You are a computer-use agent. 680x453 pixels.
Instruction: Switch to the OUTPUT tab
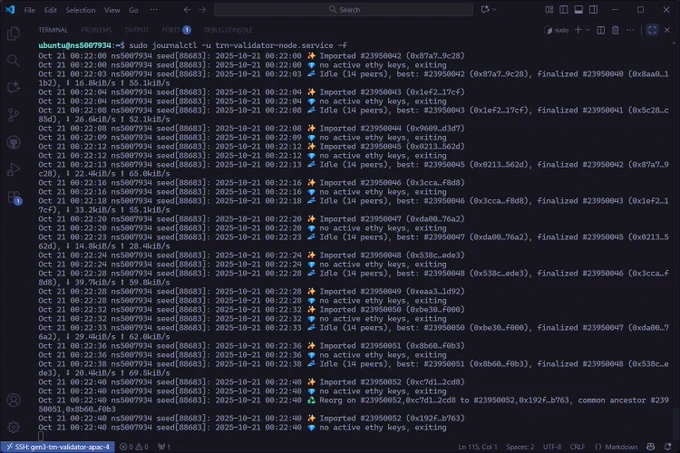(137, 30)
